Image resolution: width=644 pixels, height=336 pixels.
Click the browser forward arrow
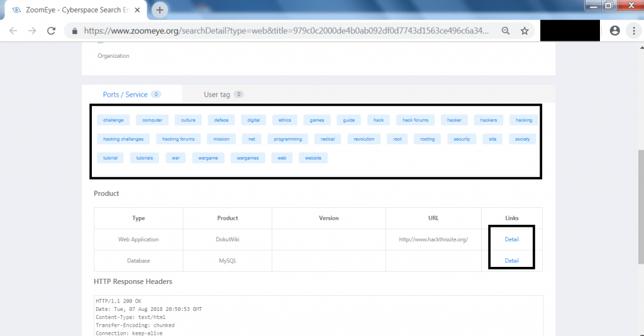[x=32, y=31]
